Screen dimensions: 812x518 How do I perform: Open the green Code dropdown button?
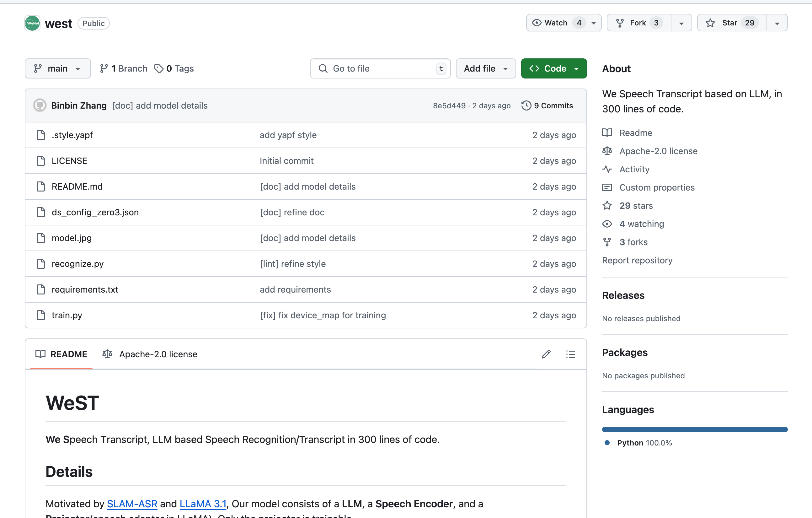click(x=554, y=68)
